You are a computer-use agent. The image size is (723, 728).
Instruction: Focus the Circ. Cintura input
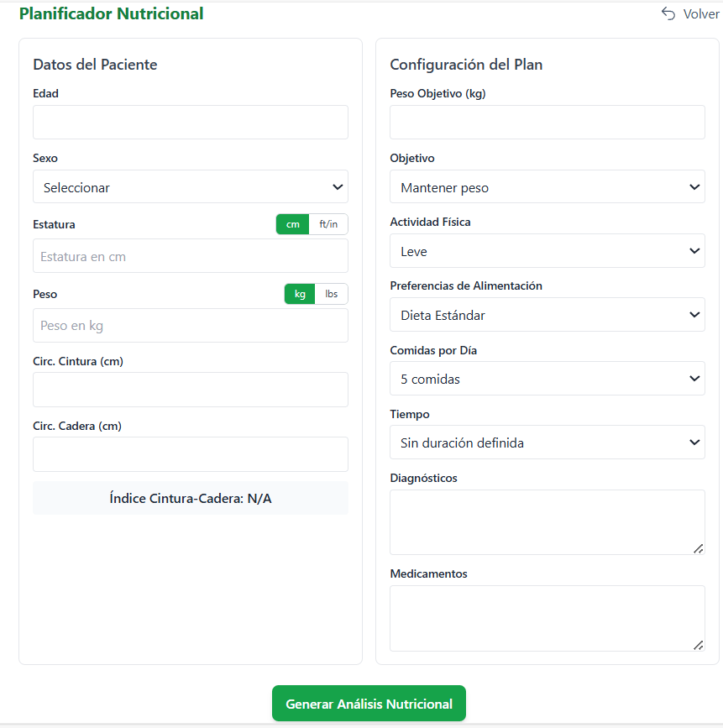[191, 390]
